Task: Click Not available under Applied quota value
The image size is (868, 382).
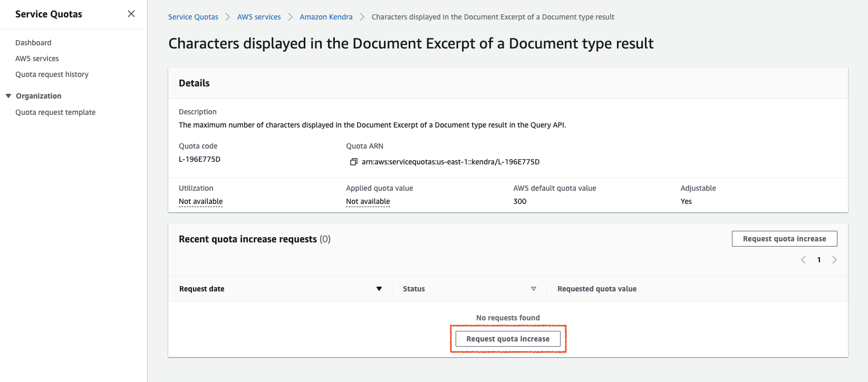Action: pos(368,201)
